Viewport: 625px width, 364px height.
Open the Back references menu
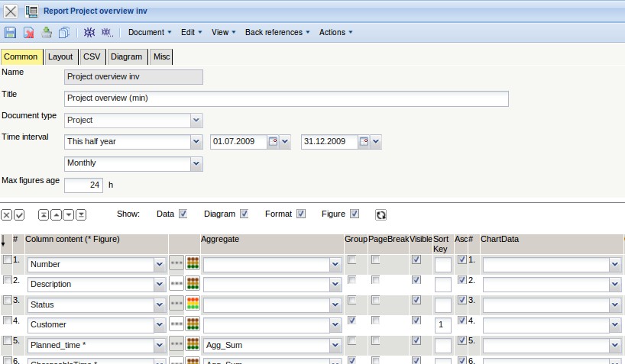coord(277,33)
